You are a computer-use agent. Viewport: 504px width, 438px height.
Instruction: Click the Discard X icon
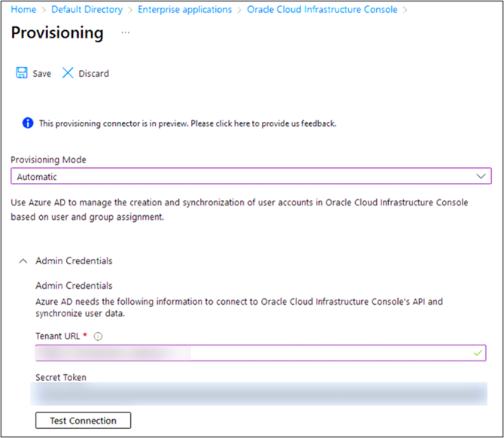click(x=68, y=73)
